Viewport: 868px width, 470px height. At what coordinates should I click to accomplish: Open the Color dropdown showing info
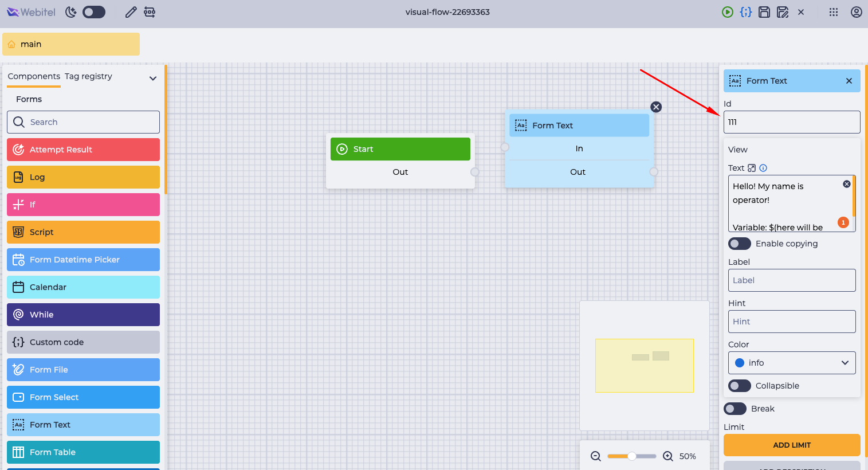(792, 363)
